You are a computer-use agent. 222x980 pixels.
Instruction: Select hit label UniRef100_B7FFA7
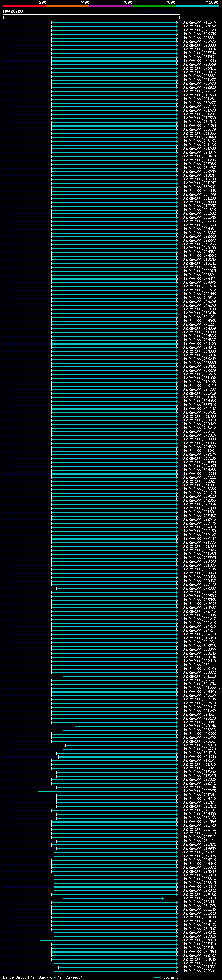coord(199,810)
